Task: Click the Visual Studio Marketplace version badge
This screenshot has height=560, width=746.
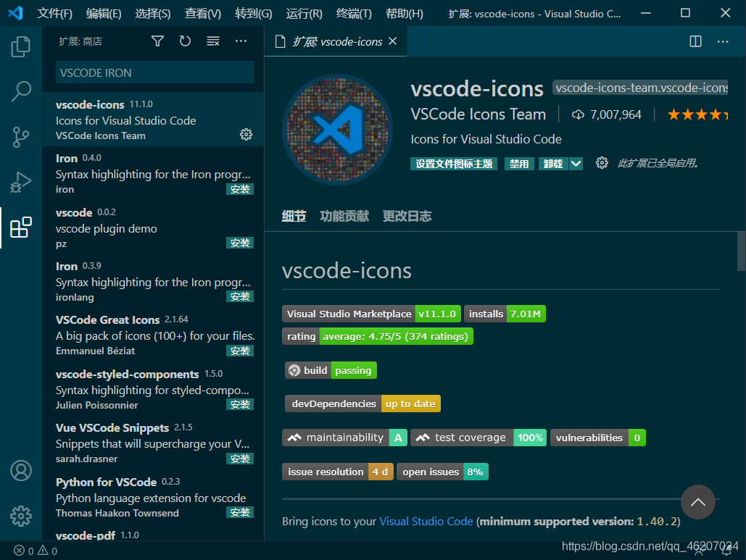Action: 371,314
